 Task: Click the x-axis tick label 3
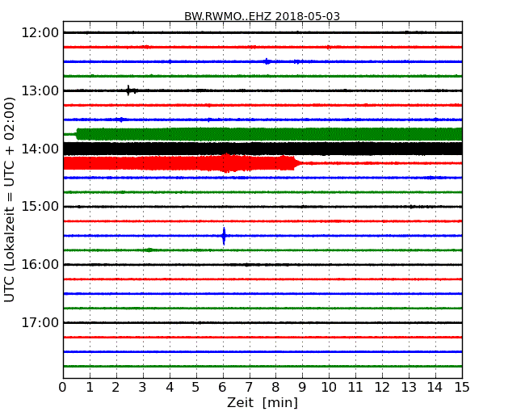tap(143, 388)
